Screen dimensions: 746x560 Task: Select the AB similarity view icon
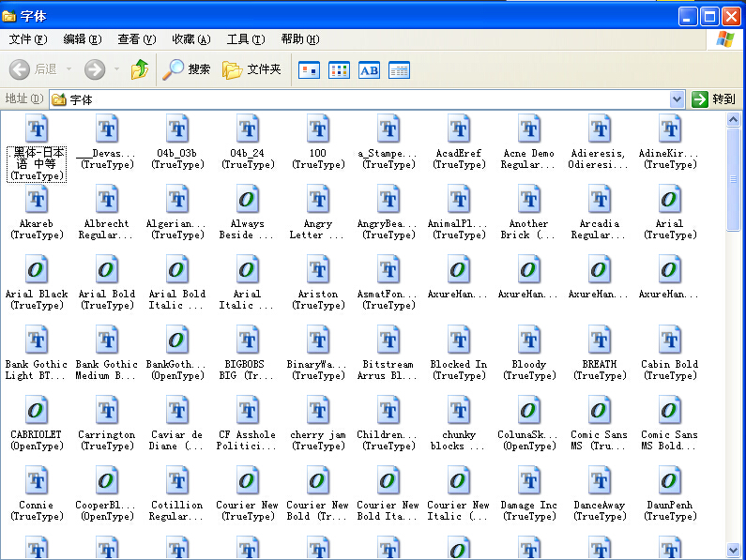pyautogui.click(x=369, y=70)
